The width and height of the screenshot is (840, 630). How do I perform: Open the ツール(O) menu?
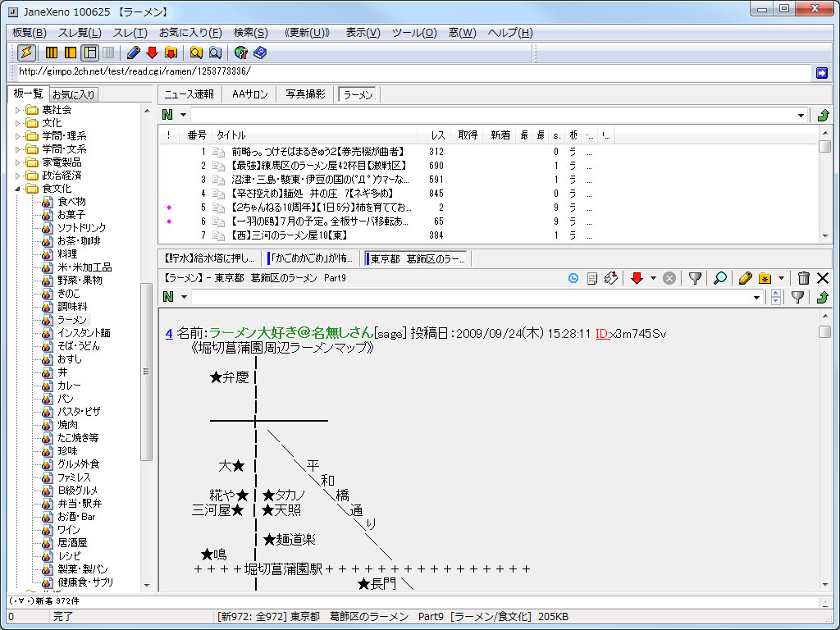click(414, 33)
